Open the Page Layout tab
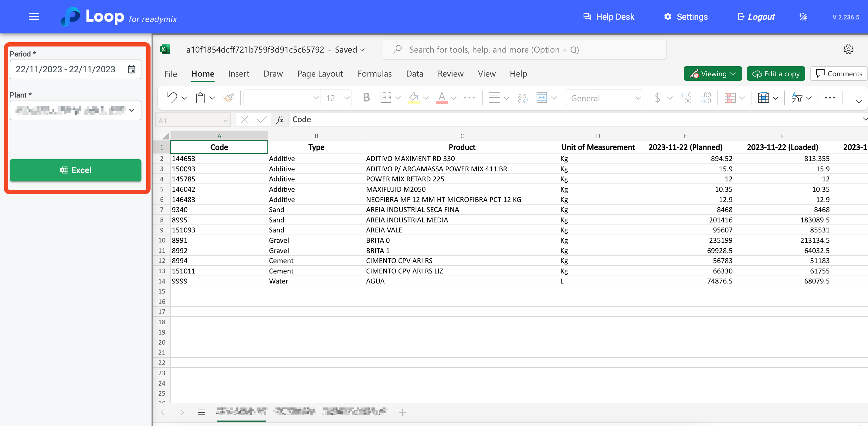This screenshot has height=426, width=868. [320, 74]
